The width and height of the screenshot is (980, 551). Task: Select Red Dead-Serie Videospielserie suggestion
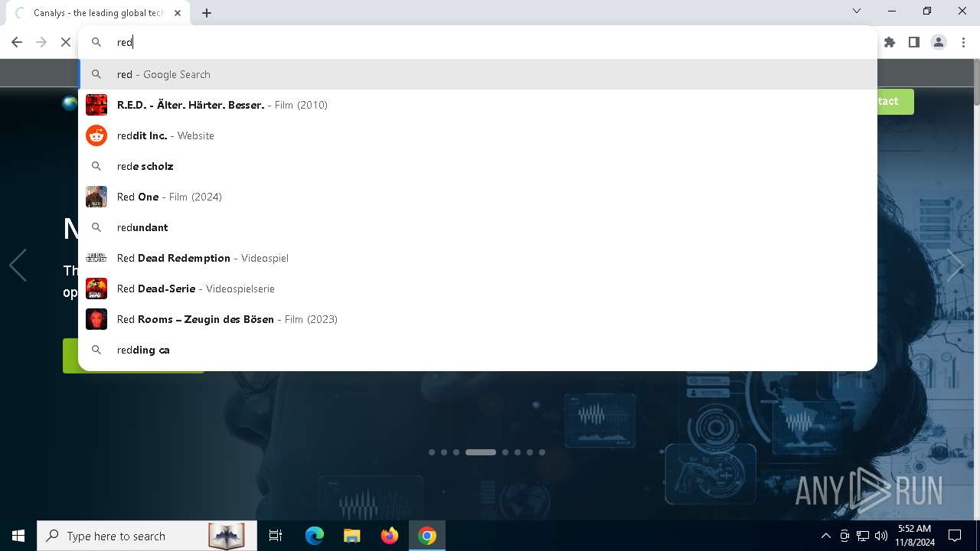click(478, 289)
